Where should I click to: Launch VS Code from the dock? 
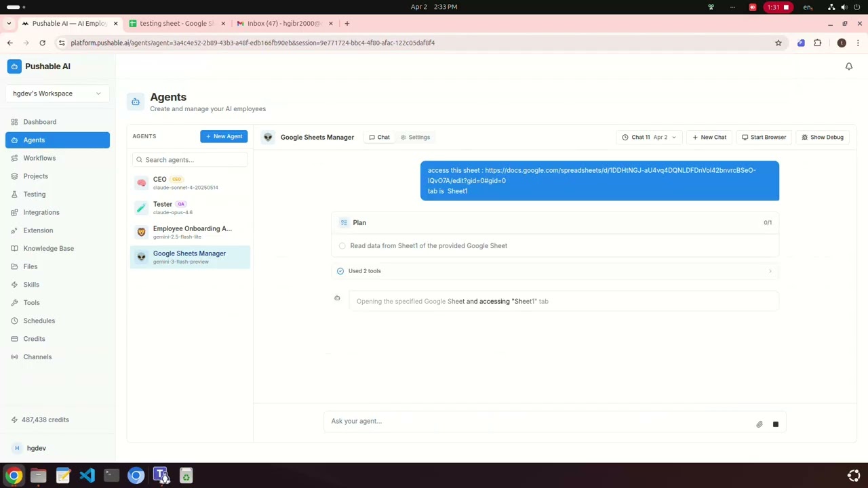pos(87,475)
